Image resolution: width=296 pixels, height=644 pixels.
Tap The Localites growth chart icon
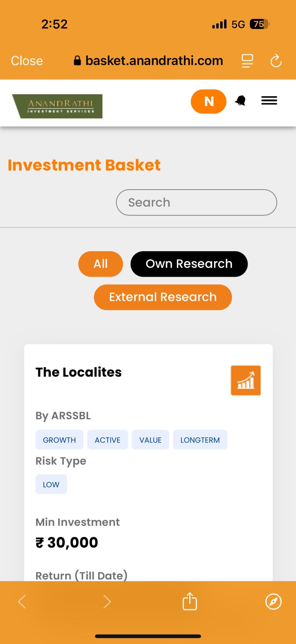pos(245,380)
